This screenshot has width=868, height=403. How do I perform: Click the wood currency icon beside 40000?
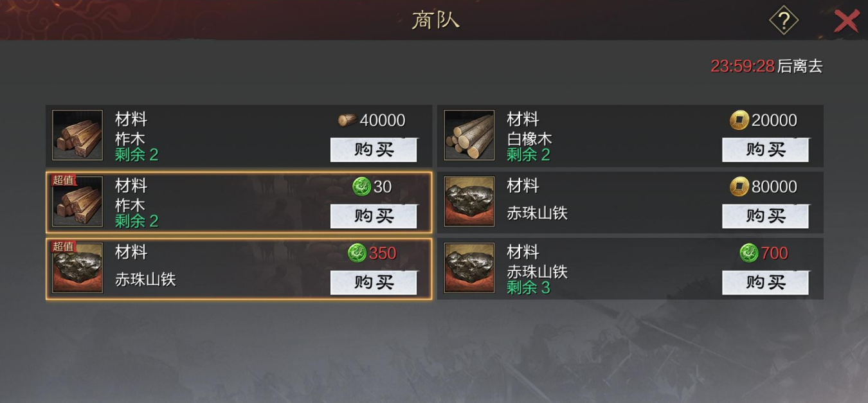pos(347,120)
